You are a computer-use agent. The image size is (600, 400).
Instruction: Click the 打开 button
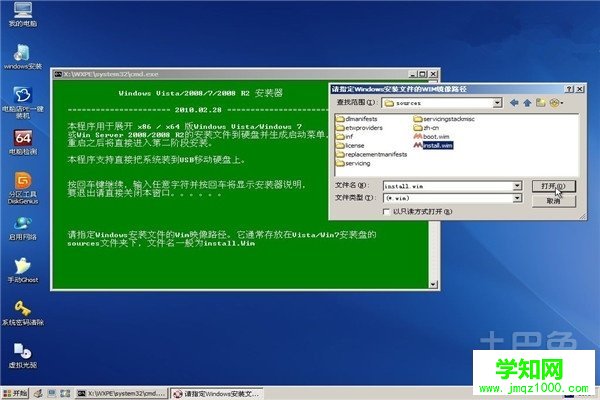tap(553, 186)
